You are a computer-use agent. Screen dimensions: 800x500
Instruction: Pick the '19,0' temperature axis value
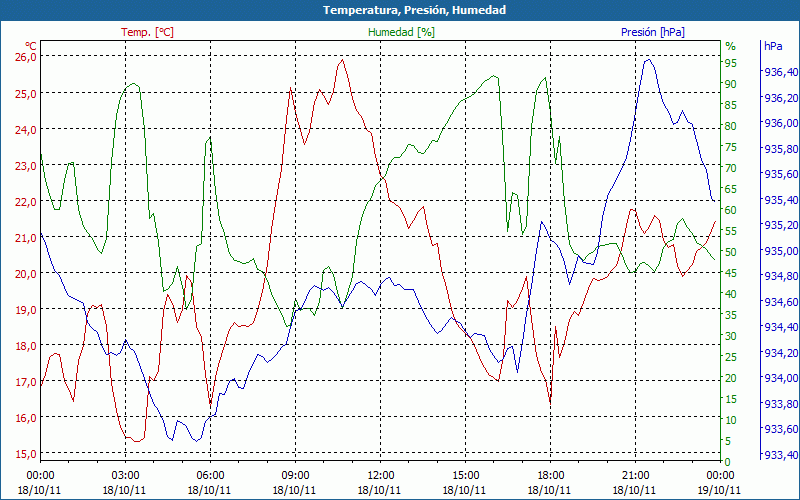[27, 310]
